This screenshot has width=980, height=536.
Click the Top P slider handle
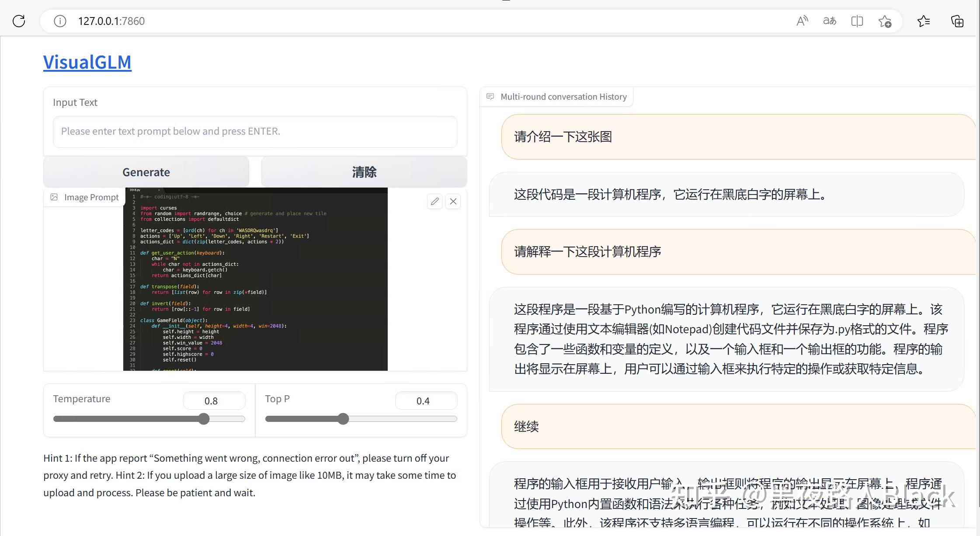pos(344,419)
